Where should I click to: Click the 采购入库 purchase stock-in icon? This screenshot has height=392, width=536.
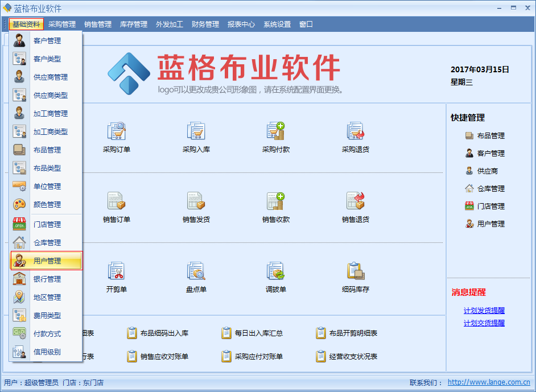click(x=196, y=132)
